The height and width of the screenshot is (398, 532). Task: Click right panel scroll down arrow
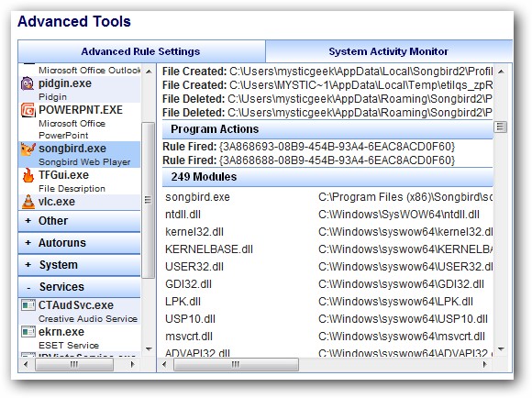[501, 348]
